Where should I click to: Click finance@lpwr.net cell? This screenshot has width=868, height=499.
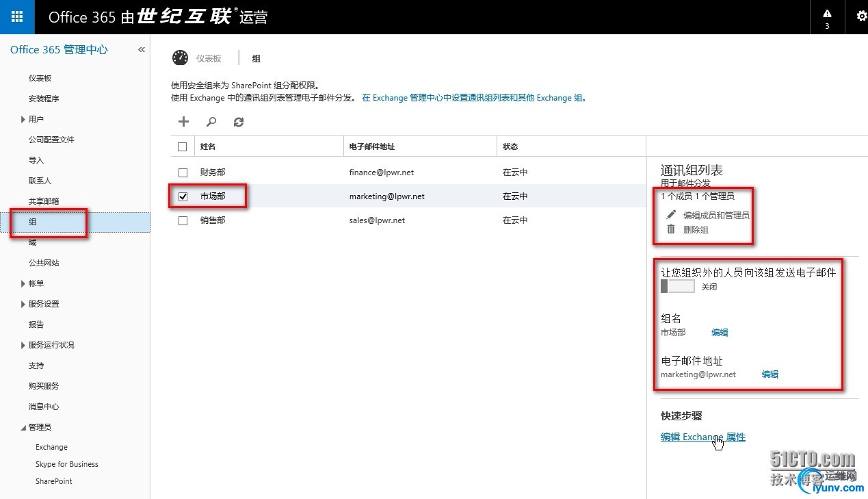coord(381,172)
